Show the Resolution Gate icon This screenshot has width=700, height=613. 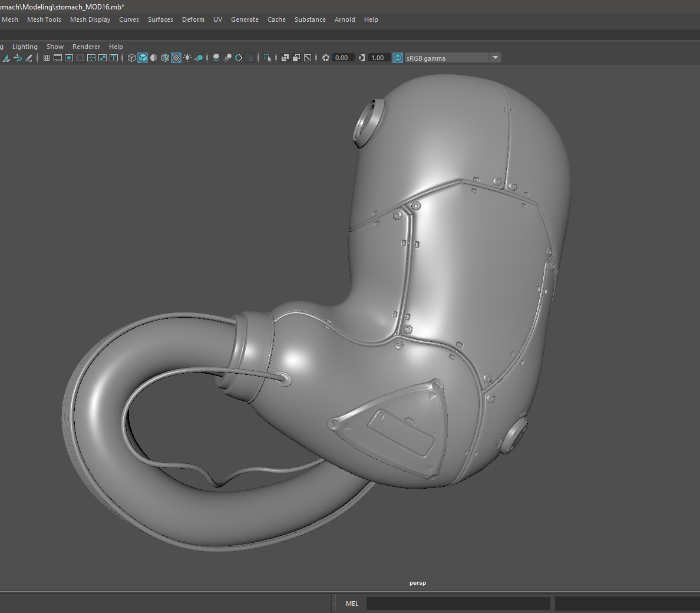coord(68,57)
